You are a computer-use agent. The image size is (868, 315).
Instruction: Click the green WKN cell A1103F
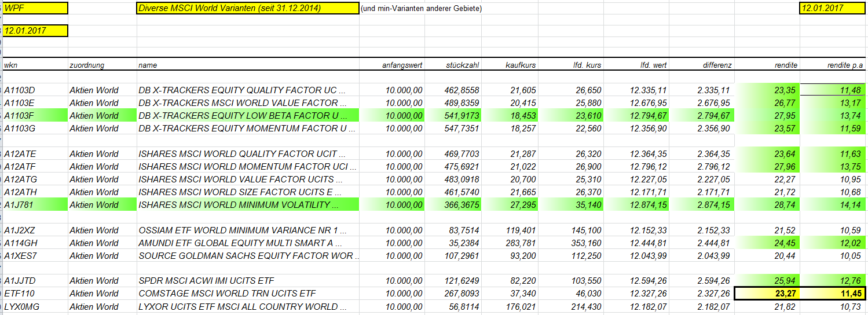tap(35, 115)
